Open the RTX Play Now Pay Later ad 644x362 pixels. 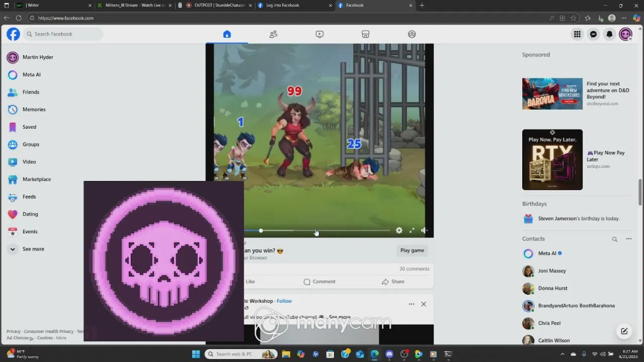(x=552, y=160)
